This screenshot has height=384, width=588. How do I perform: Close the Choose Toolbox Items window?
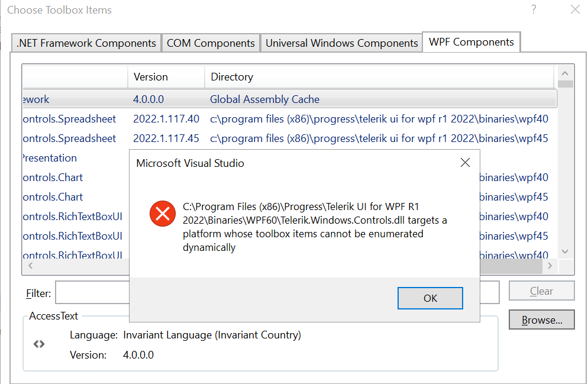574,9
